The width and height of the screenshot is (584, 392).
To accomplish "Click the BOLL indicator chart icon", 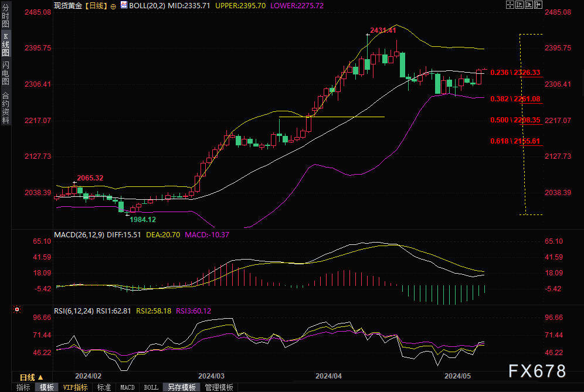I will pyautogui.click(x=124, y=5).
